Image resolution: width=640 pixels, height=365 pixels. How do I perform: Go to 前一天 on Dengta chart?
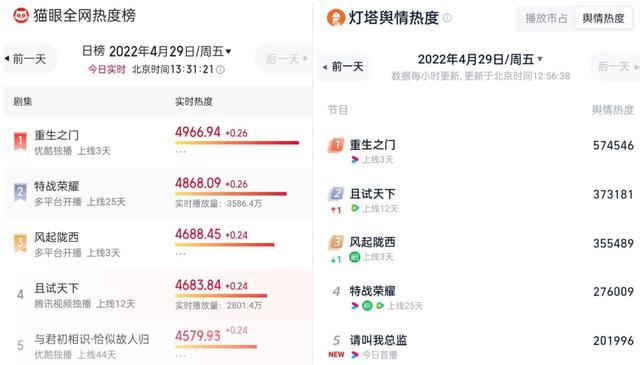point(345,67)
